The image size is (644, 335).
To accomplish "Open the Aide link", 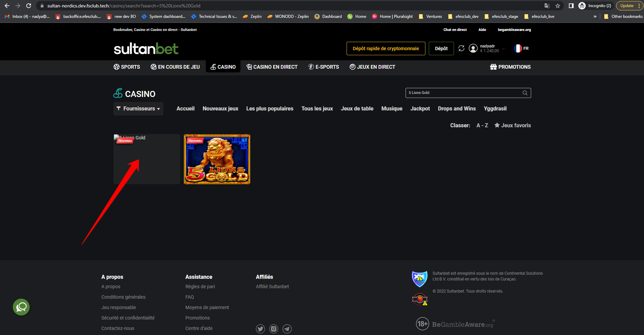I will coord(482,30).
